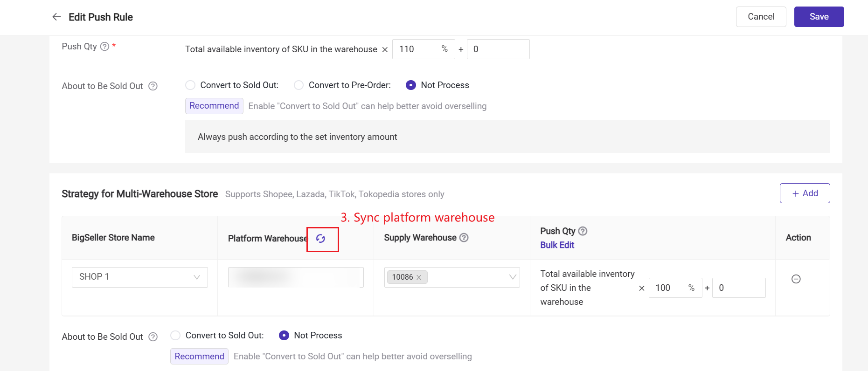This screenshot has height=371, width=868.
Task: Click the help icon beside the top Push Qty label
Action: [x=105, y=47]
